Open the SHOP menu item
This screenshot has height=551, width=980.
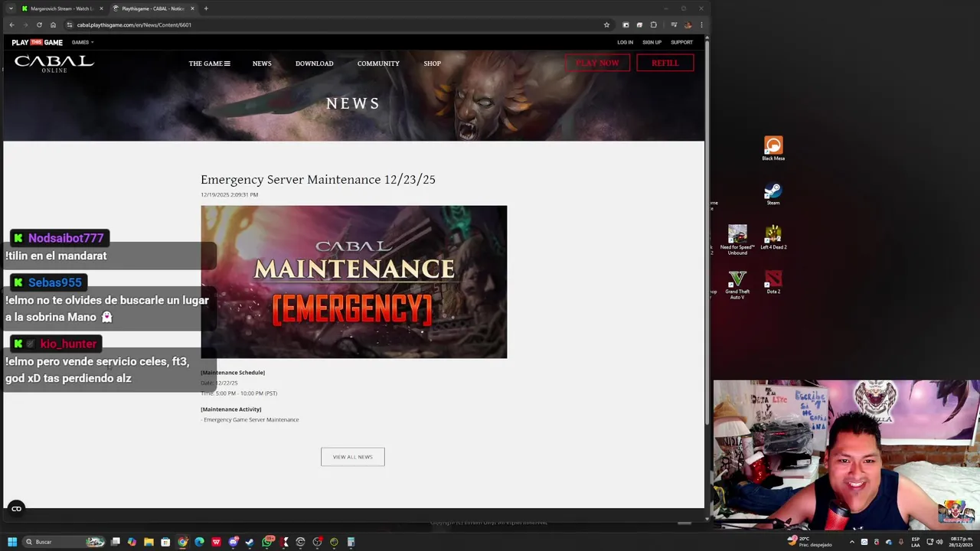[x=432, y=64]
